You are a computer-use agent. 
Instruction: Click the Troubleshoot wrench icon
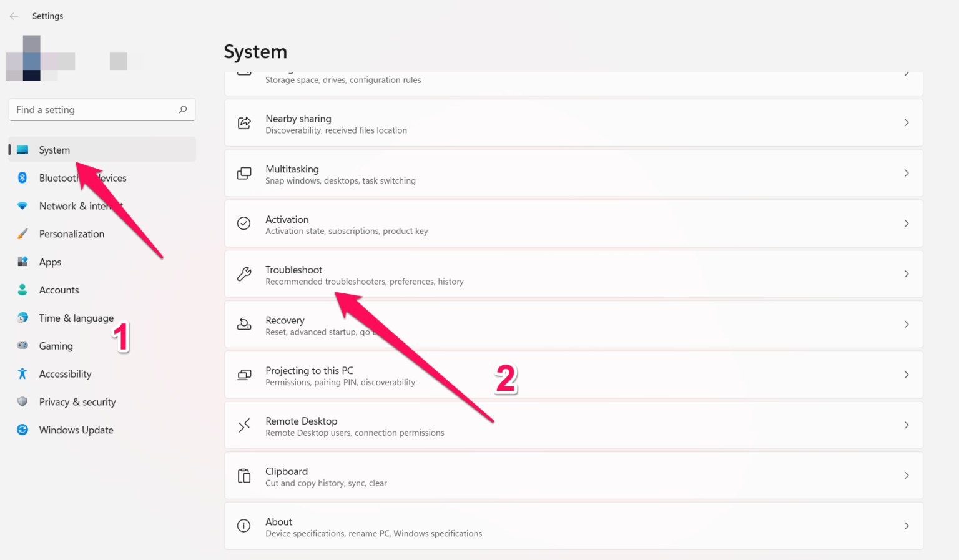[x=244, y=273]
